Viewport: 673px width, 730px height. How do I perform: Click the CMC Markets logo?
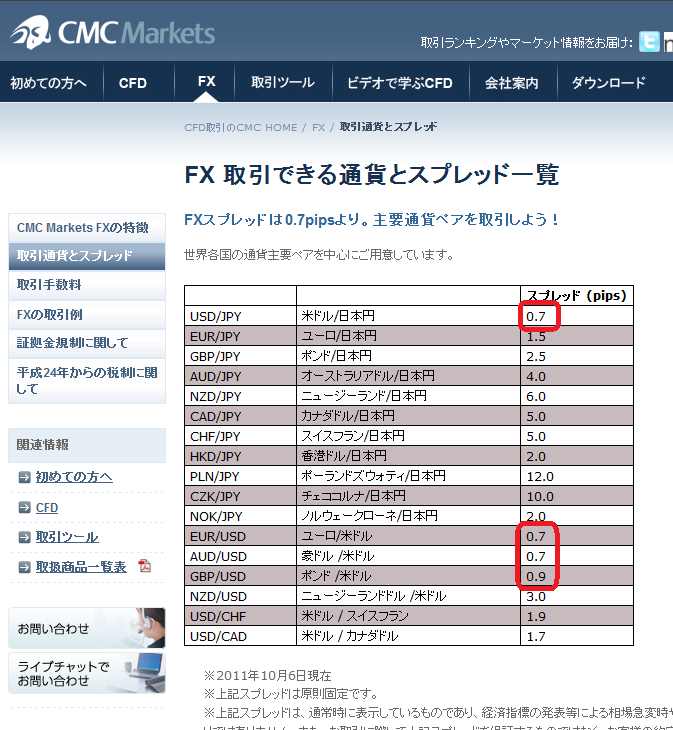pos(112,33)
